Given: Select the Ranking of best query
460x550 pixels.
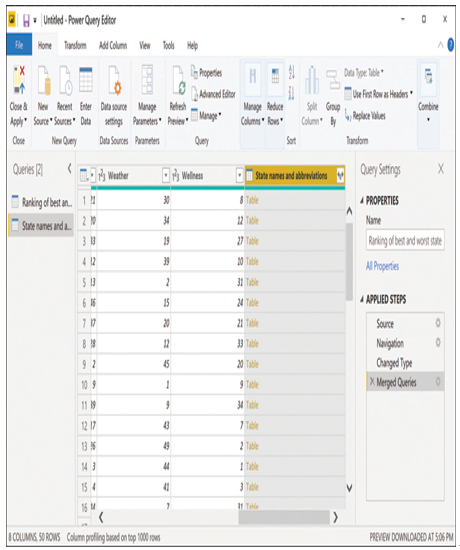Looking at the screenshot, I should (x=41, y=202).
